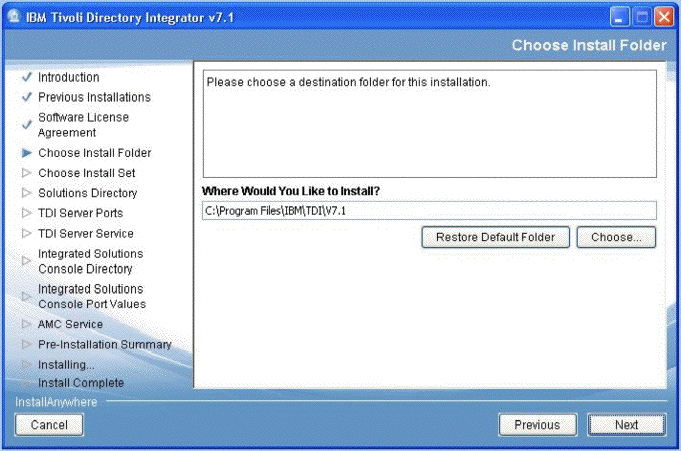The height and width of the screenshot is (451, 681).
Task: Click the arrow beside Installing...
Action: click(x=26, y=364)
